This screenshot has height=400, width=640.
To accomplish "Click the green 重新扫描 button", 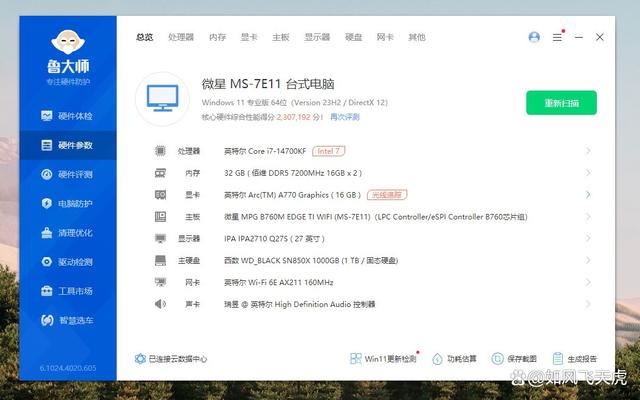I will [x=561, y=102].
